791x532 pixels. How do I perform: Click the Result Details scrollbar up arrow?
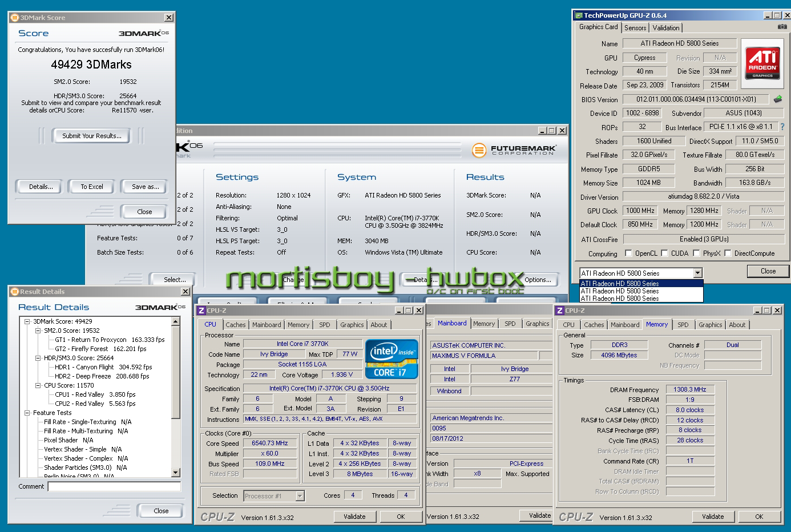tap(176, 322)
